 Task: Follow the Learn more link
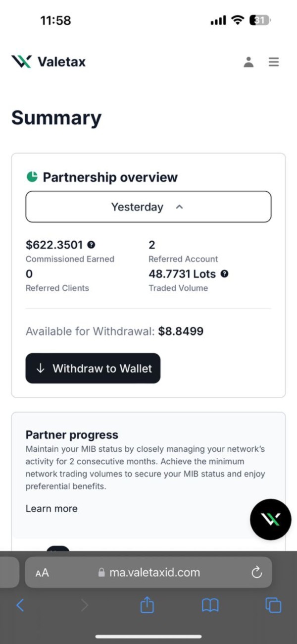pyautogui.click(x=51, y=508)
